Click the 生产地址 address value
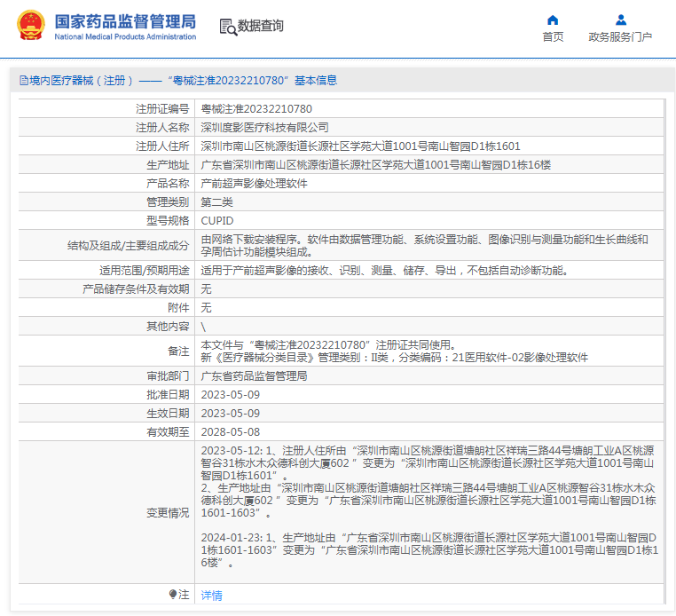 click(x=376, y=165)
